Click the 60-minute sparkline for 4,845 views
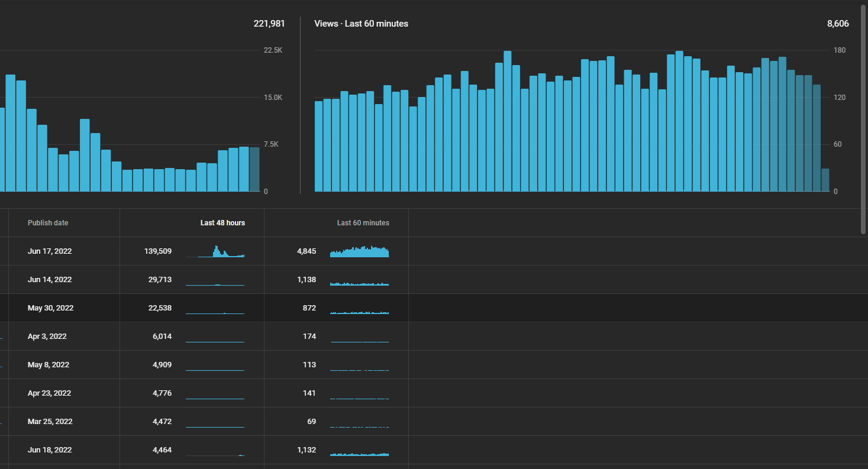Screen dimensions: 868x469 [360, 251]
